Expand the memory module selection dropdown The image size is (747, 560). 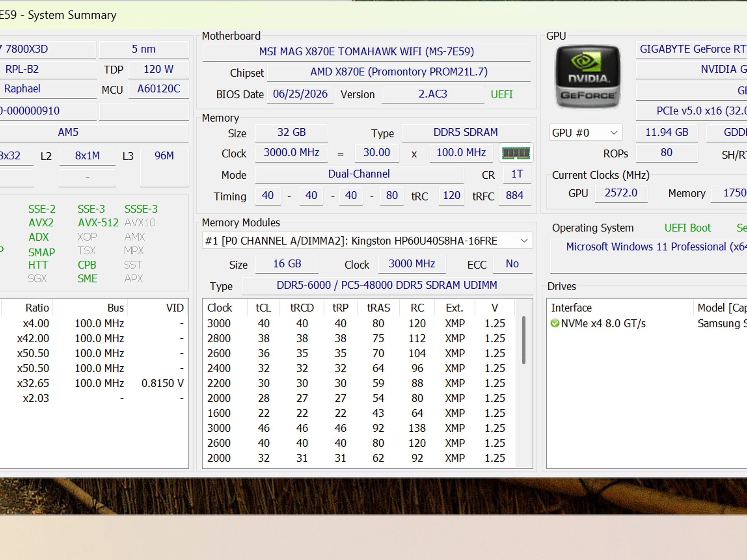pyautogui.click(x=367, y=241)
